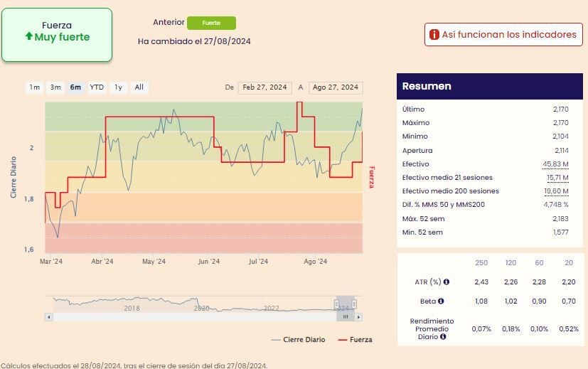Click the Máx. 52 sem value 2,183
Viewport: 588px width, 369px height.
point(560,218)
